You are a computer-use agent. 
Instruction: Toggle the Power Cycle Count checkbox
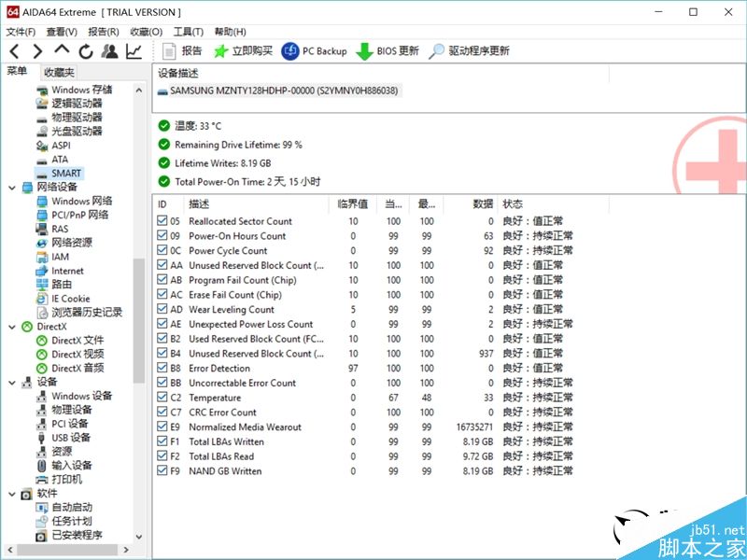pos(162,250)
